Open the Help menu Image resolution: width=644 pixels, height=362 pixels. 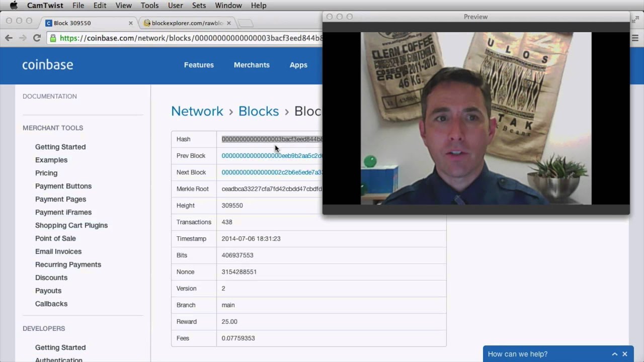(259, 6)
